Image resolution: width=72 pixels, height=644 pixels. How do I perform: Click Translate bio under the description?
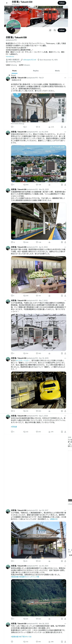pyautogui.click(x=10, y=56)
